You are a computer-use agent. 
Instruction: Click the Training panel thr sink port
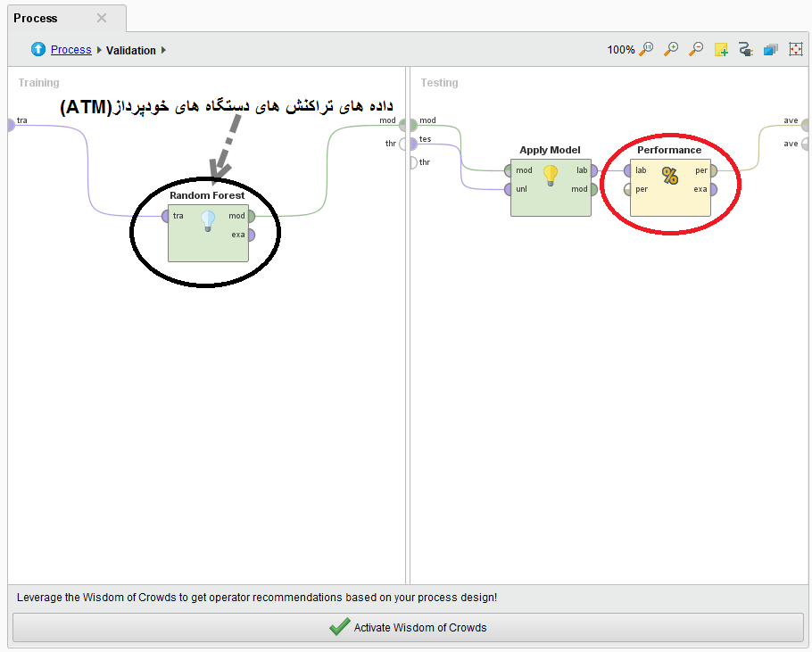[402, 144]
